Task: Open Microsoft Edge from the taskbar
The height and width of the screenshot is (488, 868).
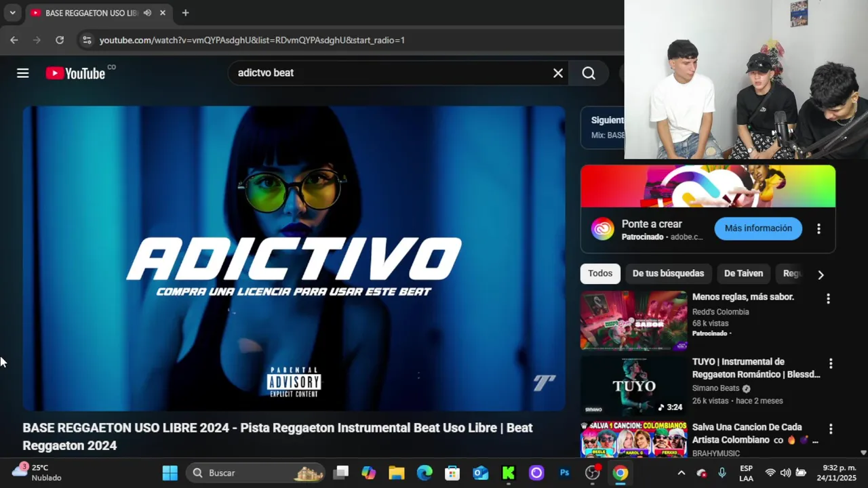Action: [425, 473]
